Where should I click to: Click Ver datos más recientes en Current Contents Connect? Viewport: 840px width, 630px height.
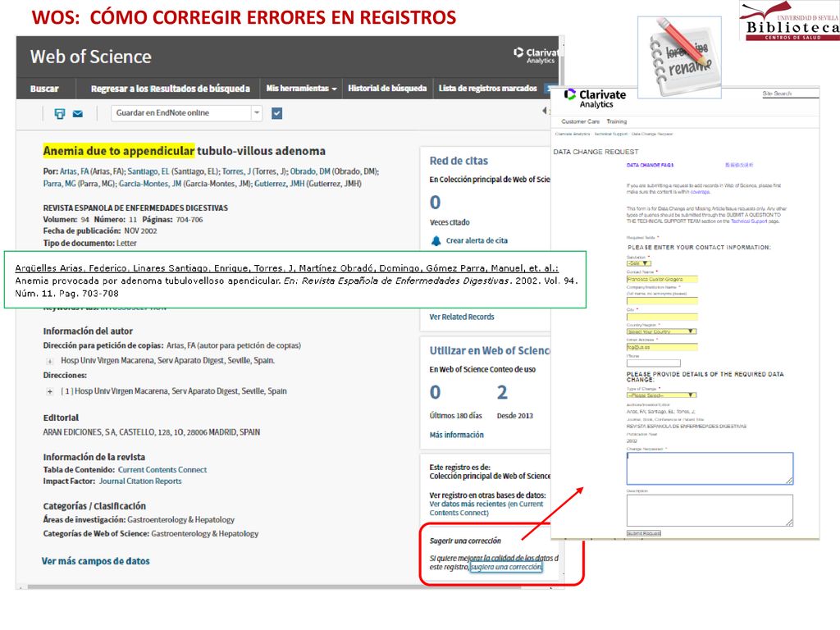click(x=486, y=509)
